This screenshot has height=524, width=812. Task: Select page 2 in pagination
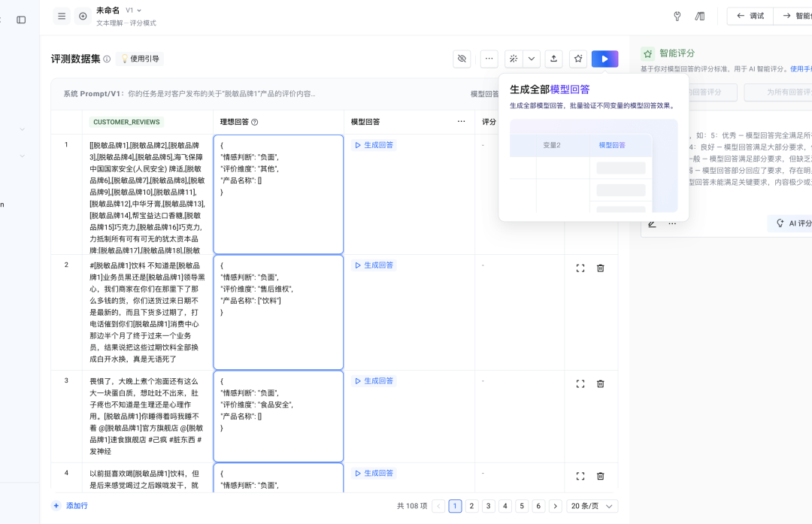tap(471, 506)
